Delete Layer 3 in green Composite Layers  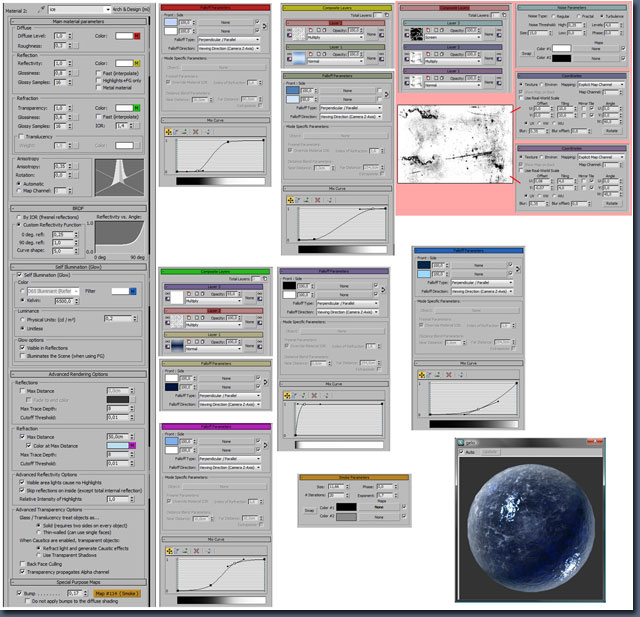point(189,293)
